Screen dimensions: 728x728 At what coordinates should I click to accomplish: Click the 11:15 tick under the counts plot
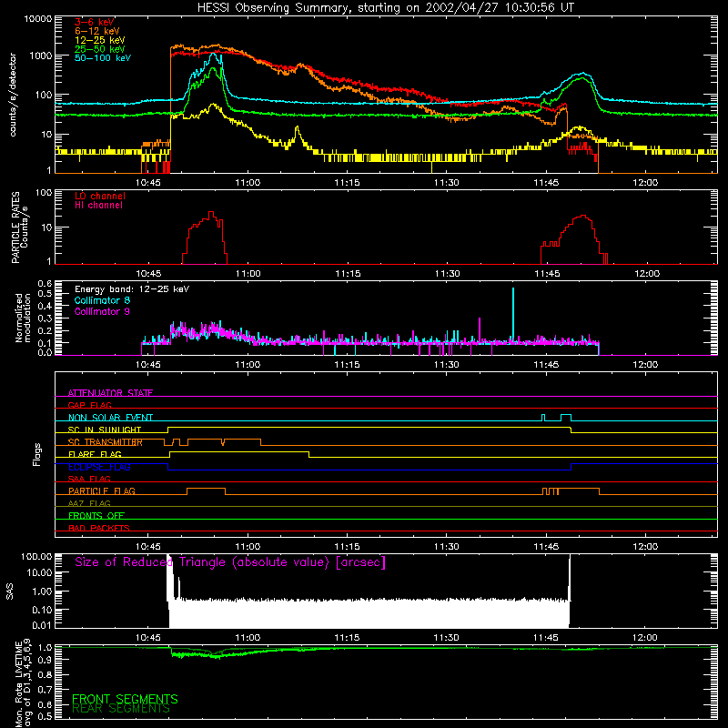pos(347,183)
